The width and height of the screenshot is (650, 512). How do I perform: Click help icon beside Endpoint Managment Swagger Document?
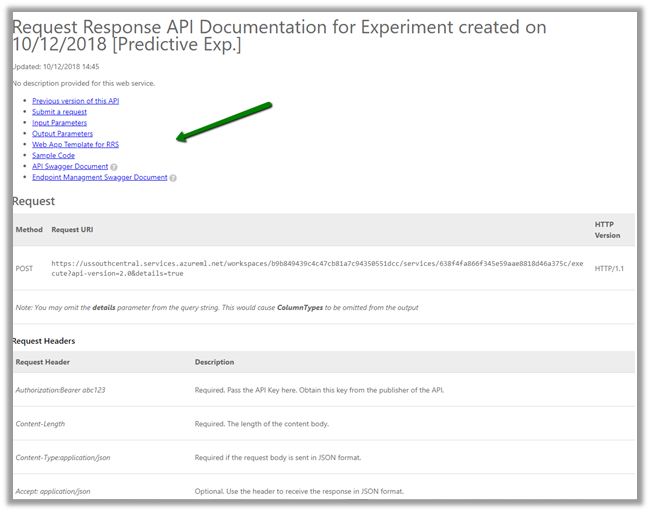pos(173,178)
